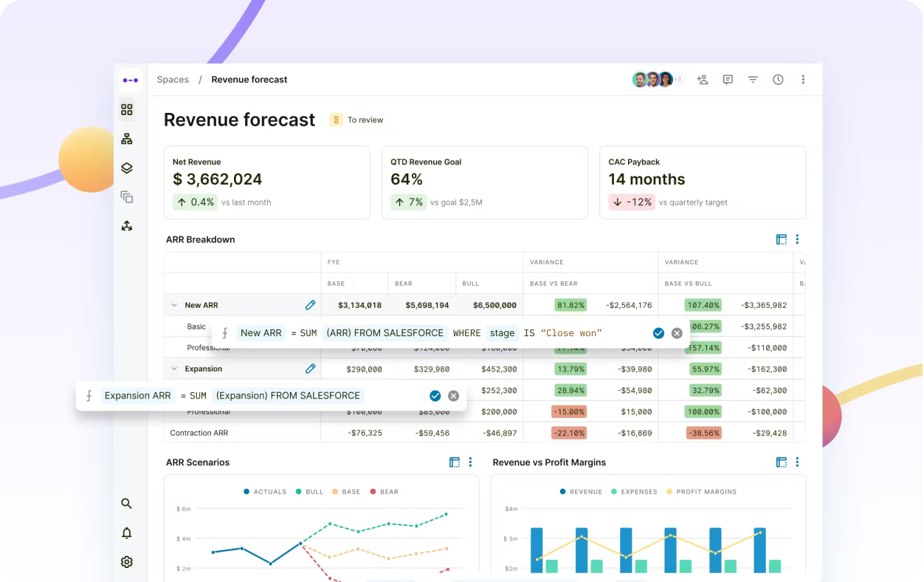The image size is (924, 582).
Task: Open the filter lines icon in header
Action: click(x=753, y=80)
